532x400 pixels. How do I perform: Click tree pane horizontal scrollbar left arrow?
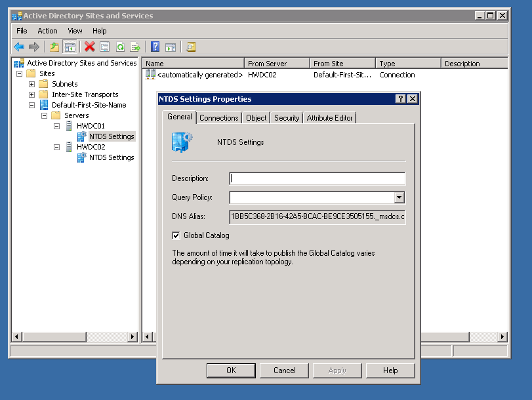pyautogui.click(x=16, y=336)
